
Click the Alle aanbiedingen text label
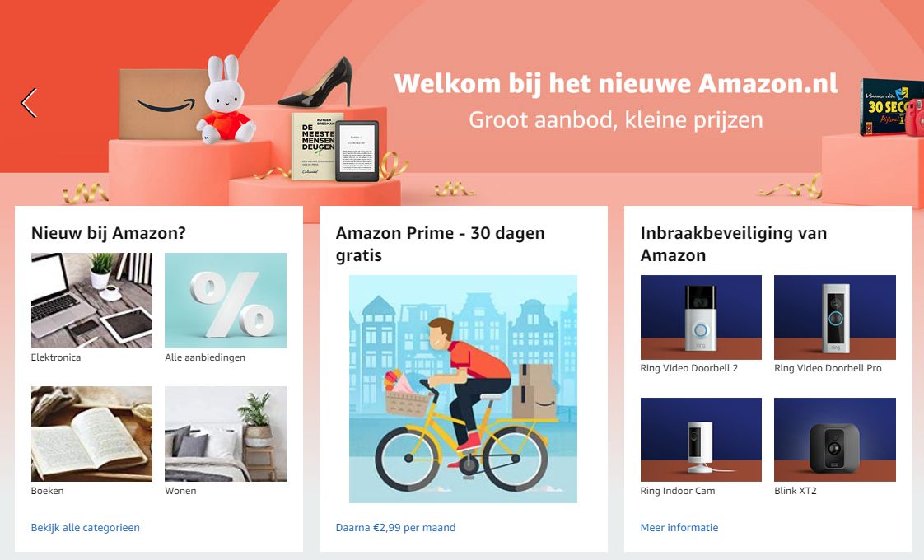(205, 357)
